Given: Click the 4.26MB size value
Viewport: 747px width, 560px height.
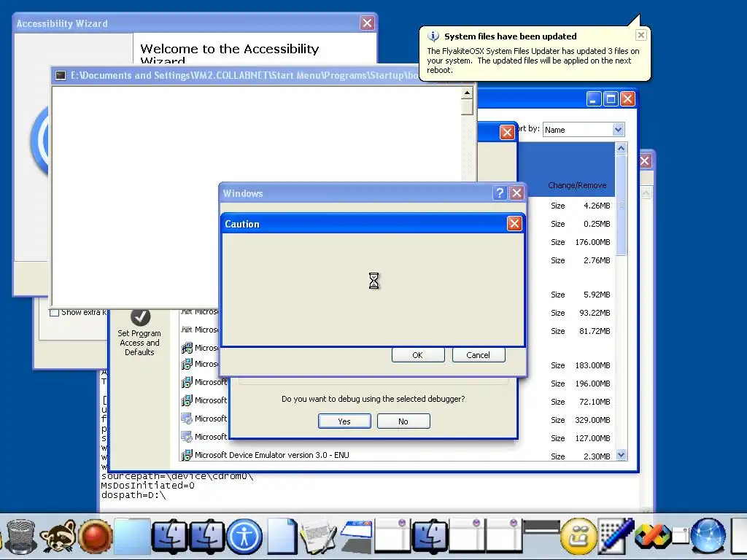Looking at the screenshot, I should (x=597, y=206).
